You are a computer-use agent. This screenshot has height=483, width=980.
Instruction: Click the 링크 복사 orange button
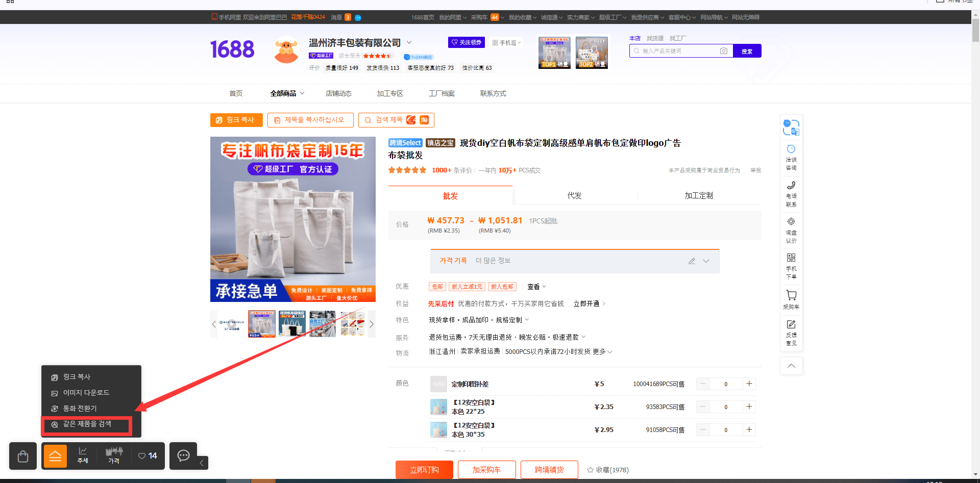(x=236, y=120)
